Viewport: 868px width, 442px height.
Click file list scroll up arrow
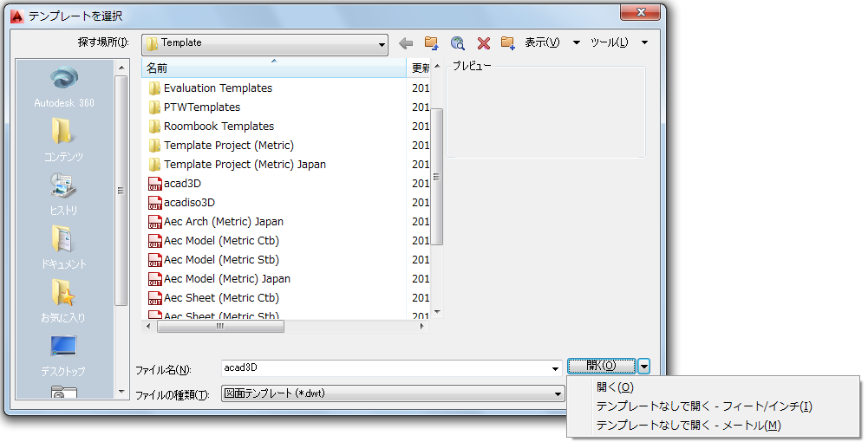pyautogui.click(x=437, y=67)
